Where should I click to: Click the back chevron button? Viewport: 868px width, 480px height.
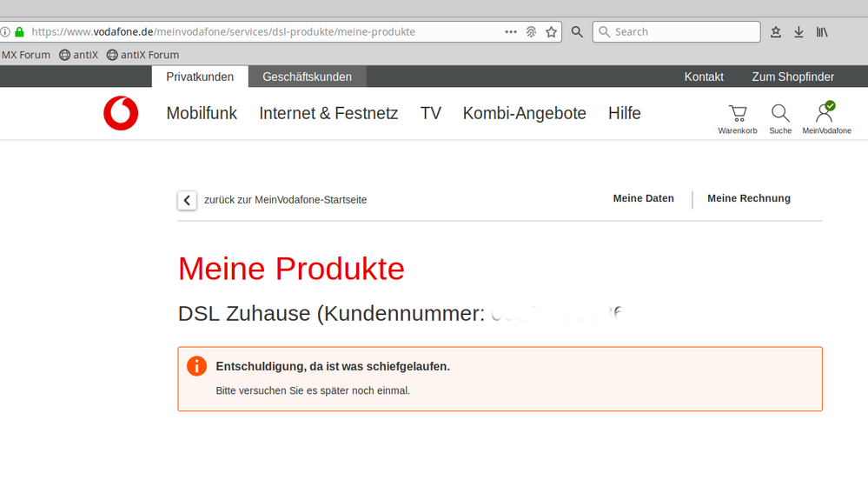(187, 200)
